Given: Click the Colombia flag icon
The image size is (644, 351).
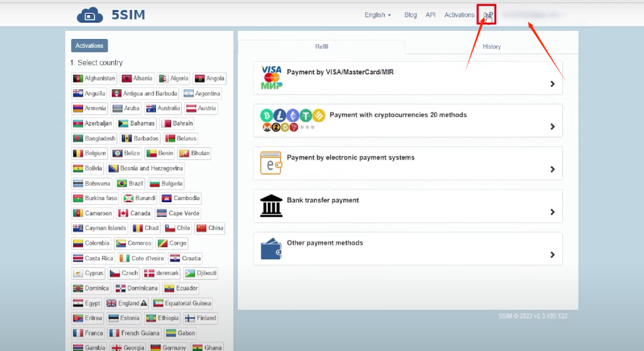Looking at the screenshot, I should 77,243.
